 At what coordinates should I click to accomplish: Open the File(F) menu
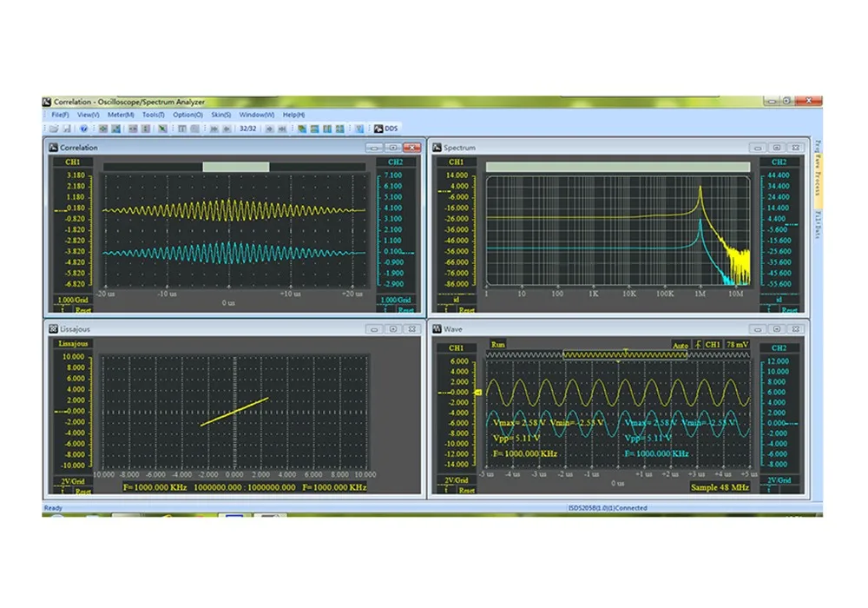60,115
